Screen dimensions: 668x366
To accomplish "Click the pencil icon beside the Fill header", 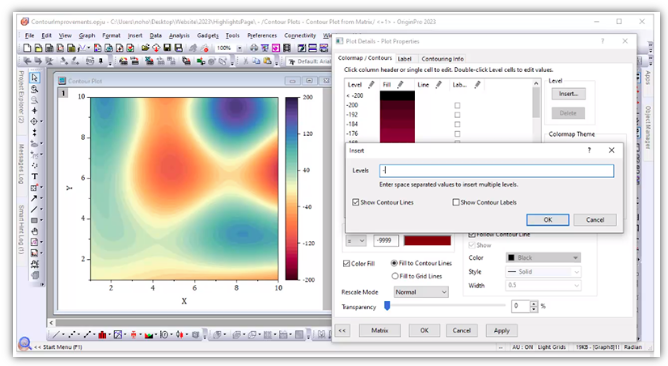I will tap(400, 85).
